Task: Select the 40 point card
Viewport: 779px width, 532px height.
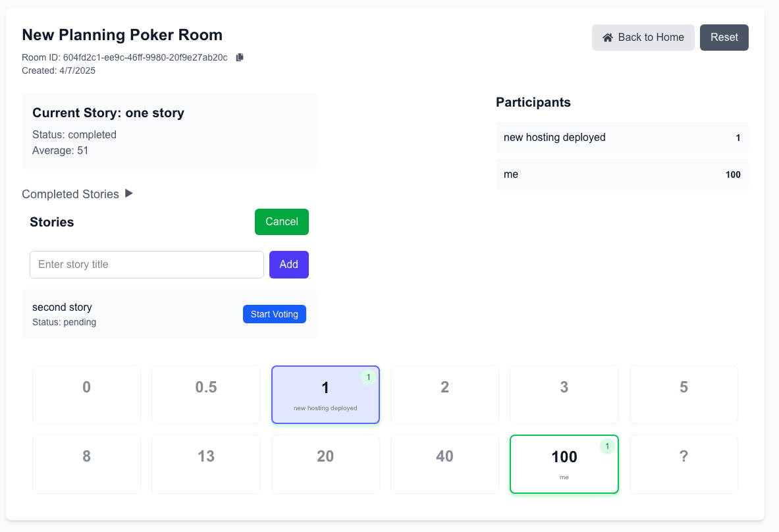Action: tap(444, 464)
